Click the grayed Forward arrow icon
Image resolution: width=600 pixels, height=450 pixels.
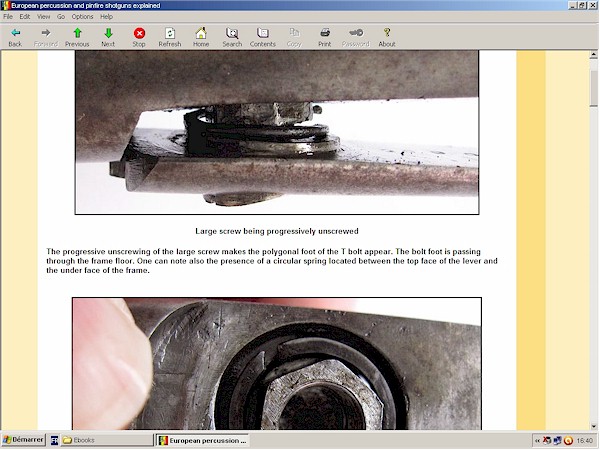pos(46,33)
